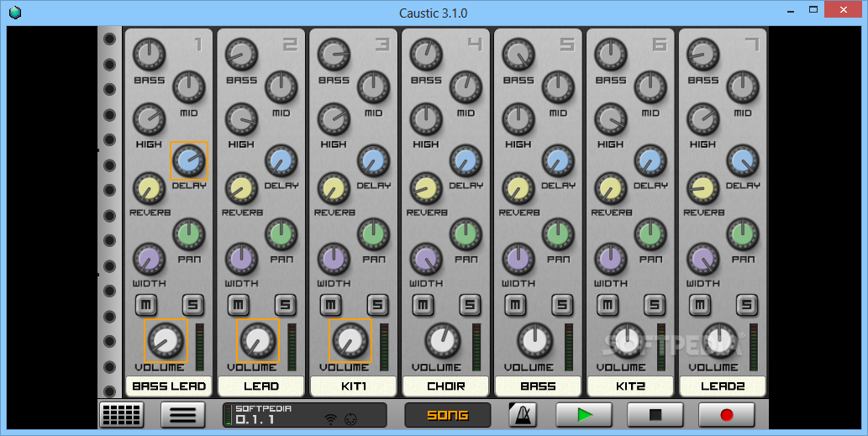Click channel 1 High EQ knob
868x436 pixels.
150,119
